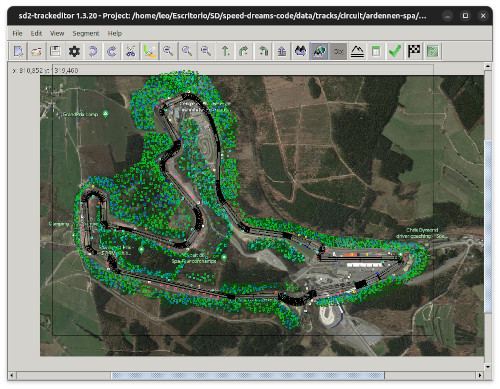
Task: Click the vertical scrollbar up arrow
Action: click(488, 66)
